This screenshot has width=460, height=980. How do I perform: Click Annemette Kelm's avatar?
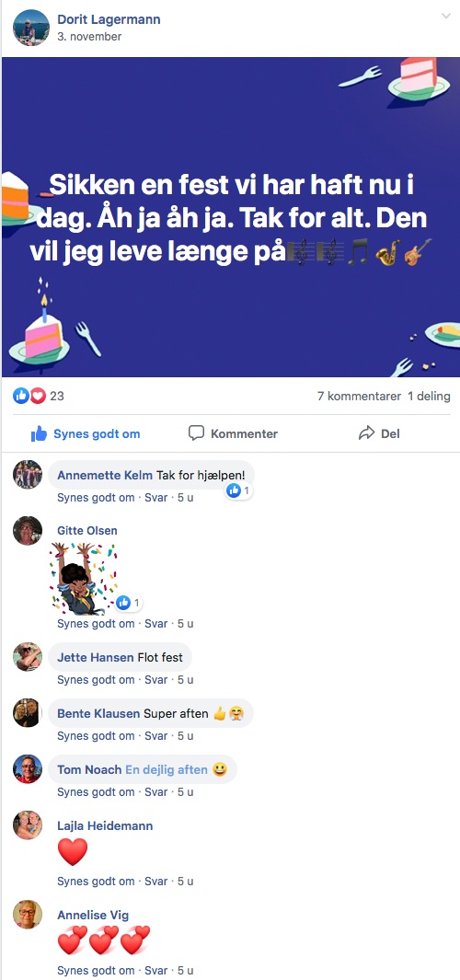pos(28,475)
